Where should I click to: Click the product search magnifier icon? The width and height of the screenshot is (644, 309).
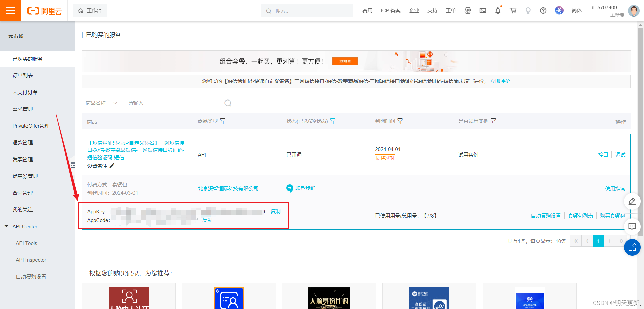tap(228, 103)
